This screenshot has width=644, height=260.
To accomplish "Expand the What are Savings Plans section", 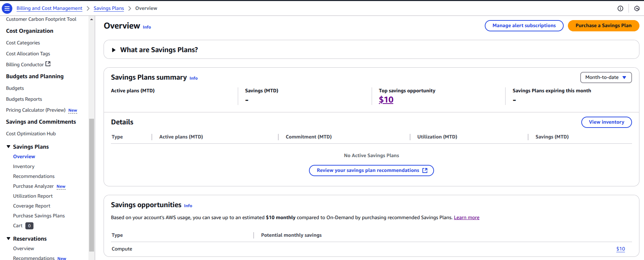I will (114, 50).
